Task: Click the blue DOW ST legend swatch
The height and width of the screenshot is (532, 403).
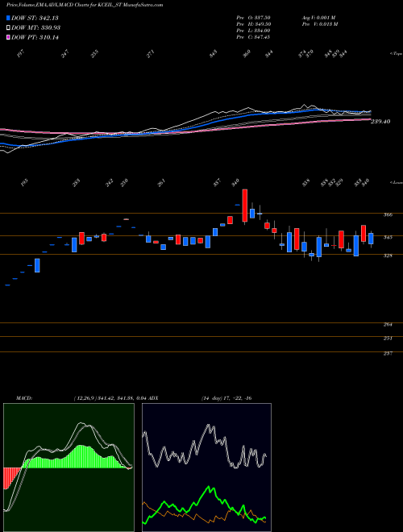Action: pos(8,18)
